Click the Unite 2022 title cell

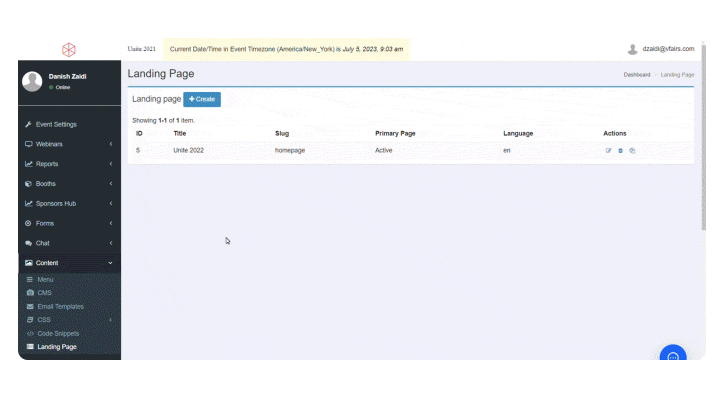tap(188, 150)
